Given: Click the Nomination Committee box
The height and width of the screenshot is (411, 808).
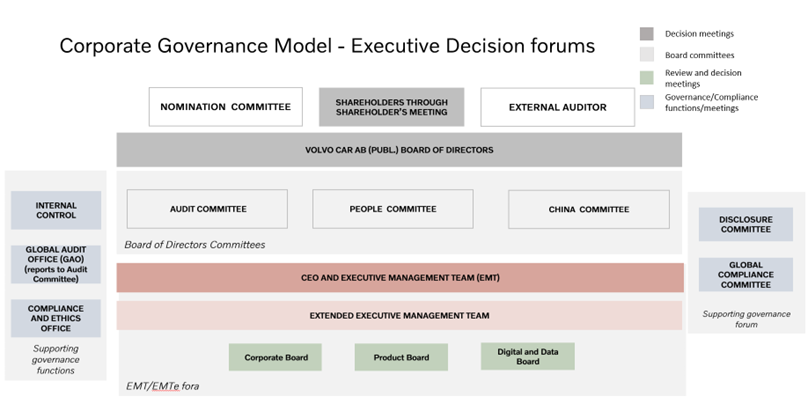Looking at the screenshot, I should point(225,107).
